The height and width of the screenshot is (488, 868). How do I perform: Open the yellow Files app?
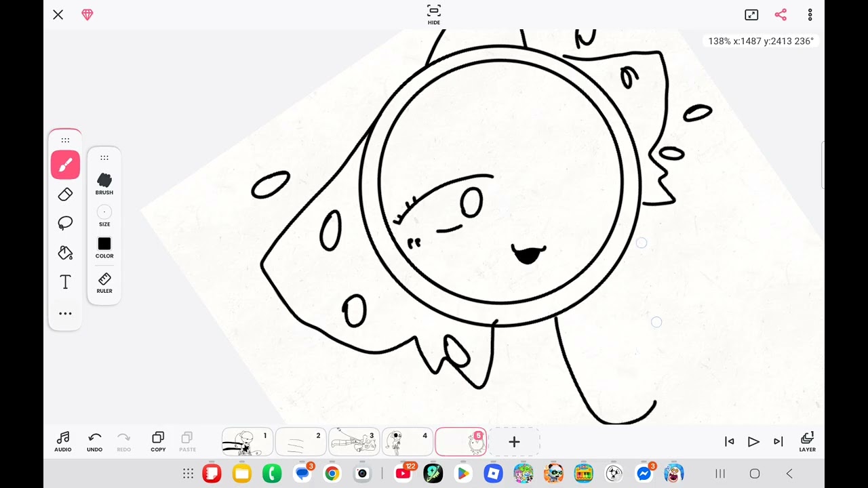tap(242, 474)
